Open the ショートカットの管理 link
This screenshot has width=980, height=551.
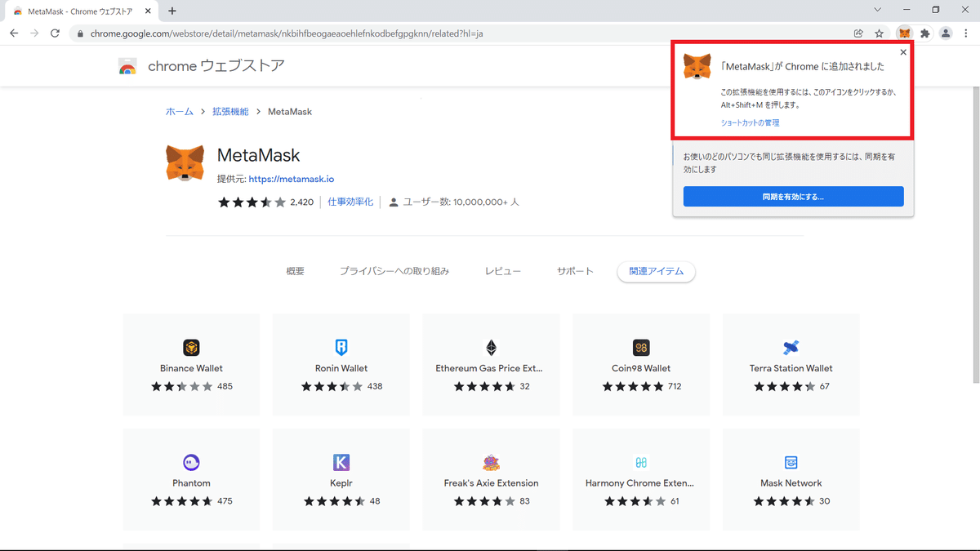(750, 122)
